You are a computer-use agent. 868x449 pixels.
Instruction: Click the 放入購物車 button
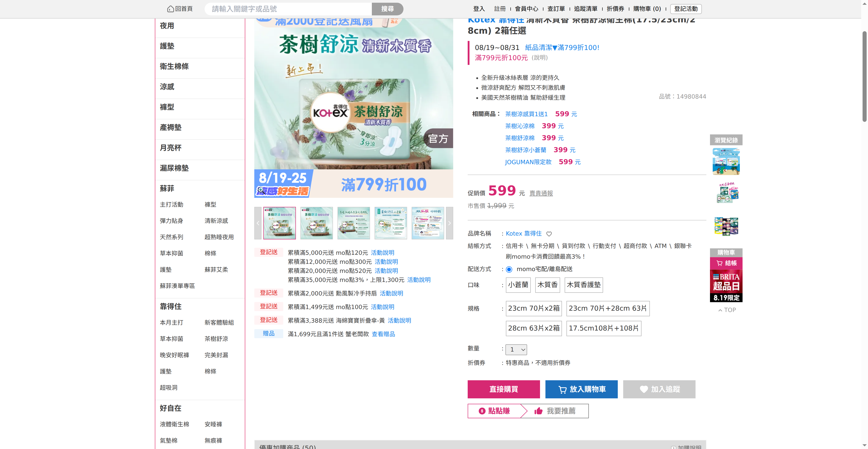pos(581,389)
